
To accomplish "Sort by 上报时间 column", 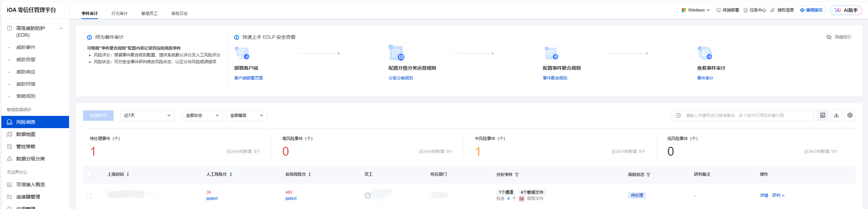I will coord(128,174).
